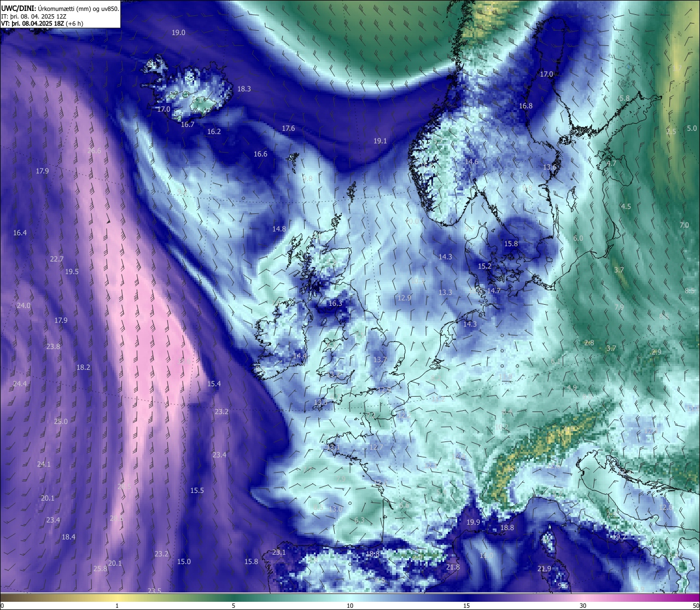Click the 18.3 value east of Iceland

click(244, 89)
